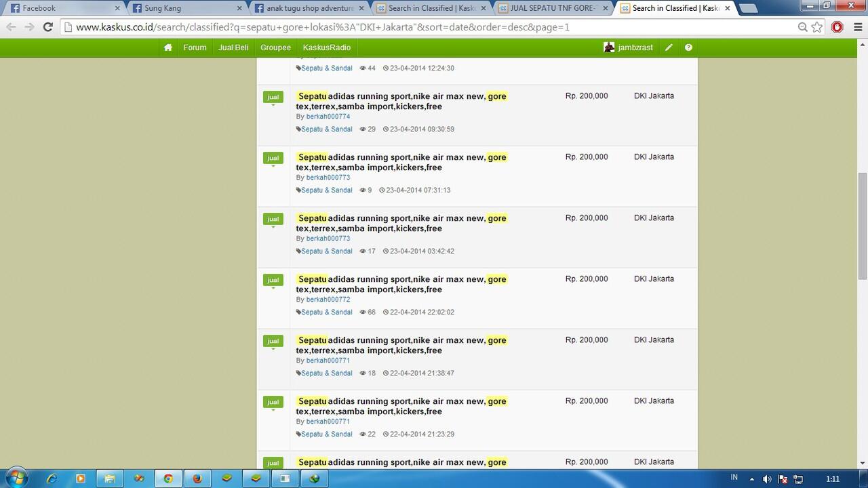Open Windows Explorer folder on taskbar
The width and height of the screenshot is (868, 488).
pos(109,478)
